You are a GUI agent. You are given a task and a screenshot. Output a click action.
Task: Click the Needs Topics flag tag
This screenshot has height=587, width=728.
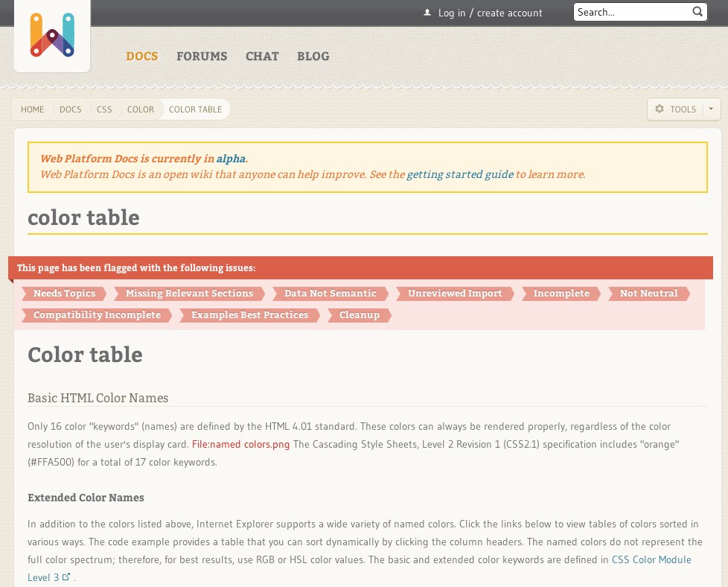(64, 293)
